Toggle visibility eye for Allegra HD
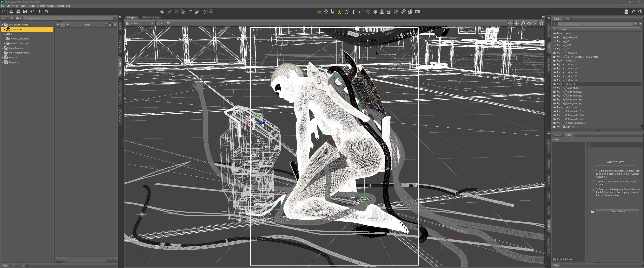644x268 pixels. click(554, 37)
